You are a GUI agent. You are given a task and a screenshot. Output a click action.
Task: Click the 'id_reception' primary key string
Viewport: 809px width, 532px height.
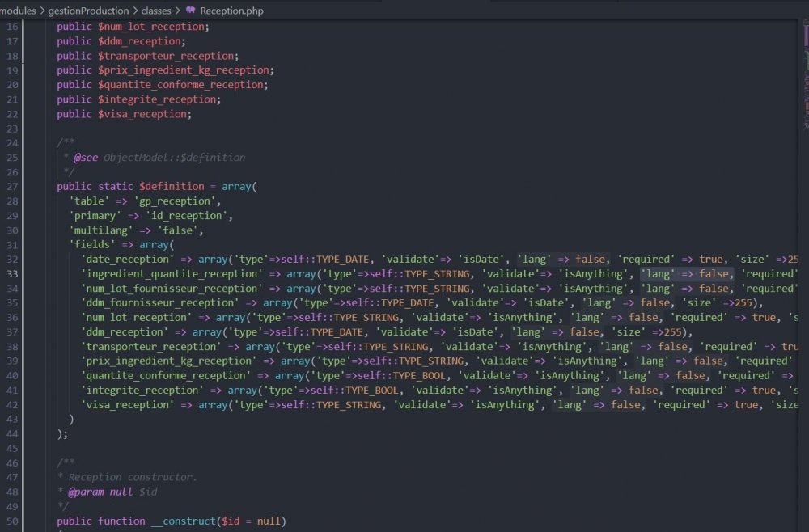tap(187, 216)
